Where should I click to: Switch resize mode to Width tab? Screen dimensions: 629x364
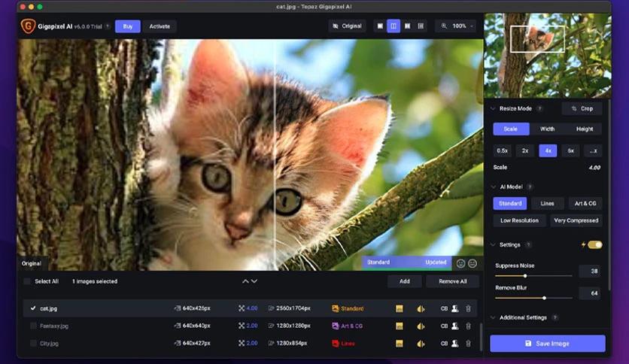547,129
